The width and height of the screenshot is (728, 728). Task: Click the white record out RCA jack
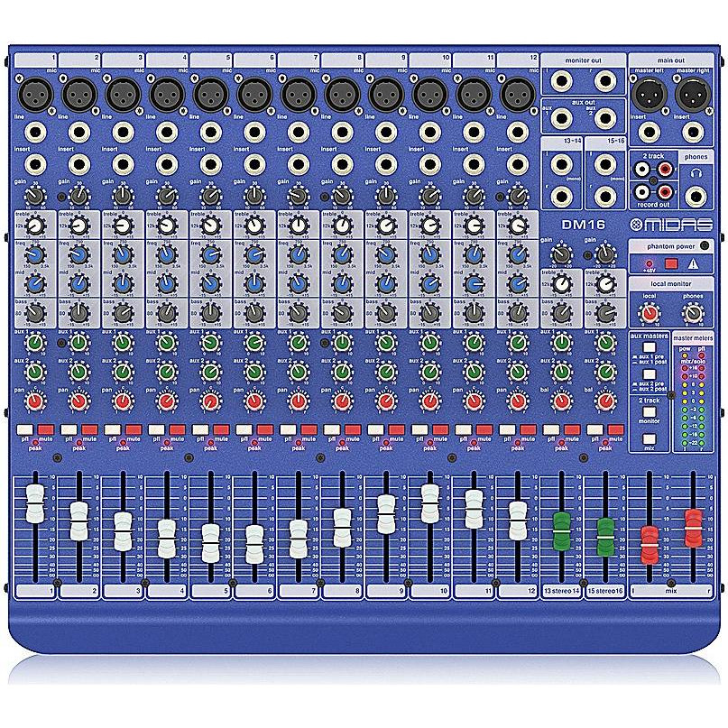pyautogui.click(x=642, y=191)
